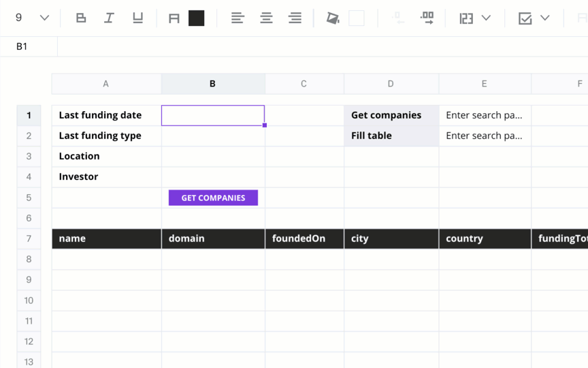This screenshot has width=588, height=368.
Task: Pick the black text color swatch
Action: [196, 18]
